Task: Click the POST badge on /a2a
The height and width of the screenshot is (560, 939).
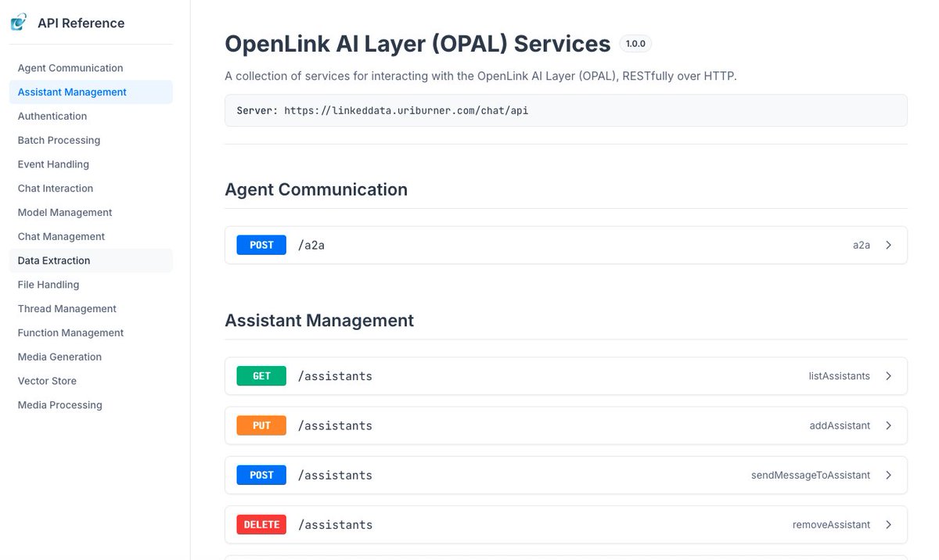Action: (x=261, y=244)
